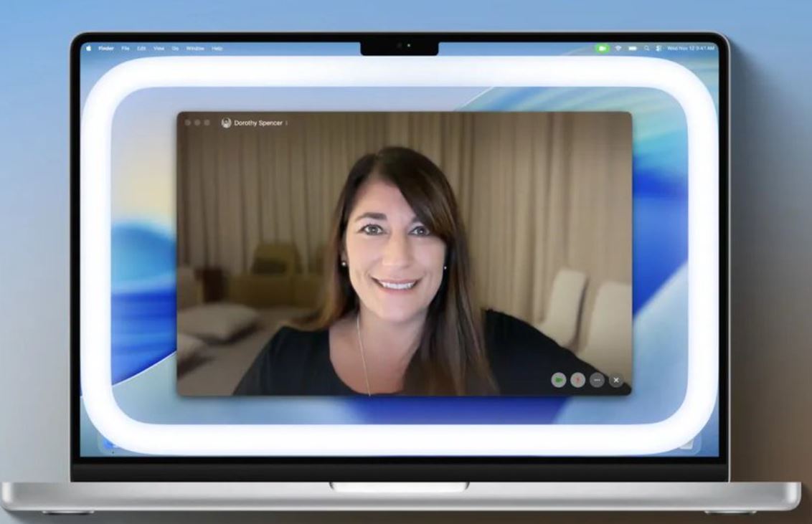Screen dimensions: 812x524
Task: Open the Wi-Fi menu bar icon
Action: tap(618, 48)
